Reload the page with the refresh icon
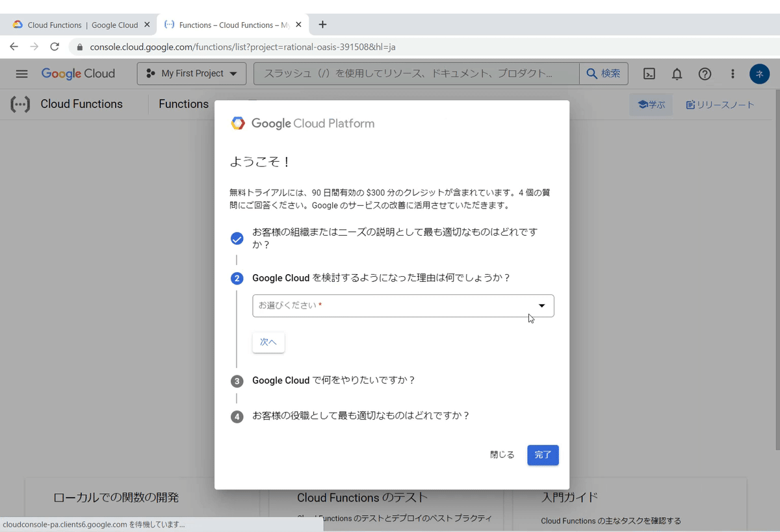 (x=55, y=47)
